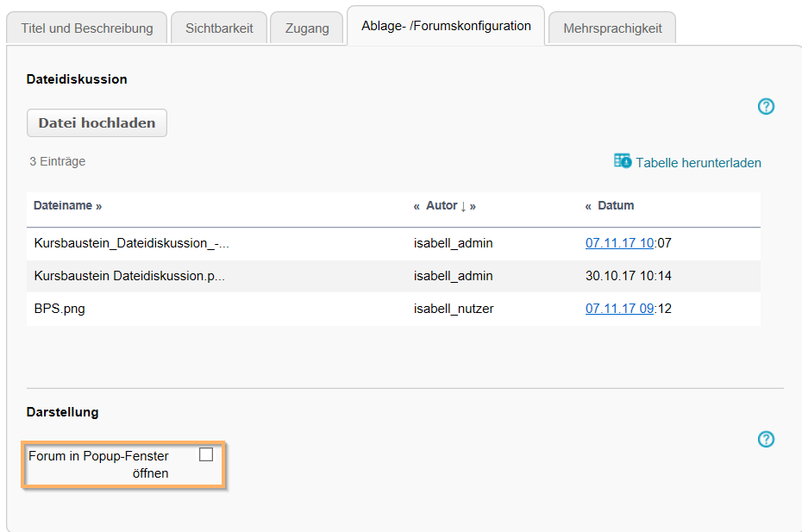The width and height of the screenshot is (802, 532).
Task: Select the Zugang tab
Action: (x=306, y=27)
